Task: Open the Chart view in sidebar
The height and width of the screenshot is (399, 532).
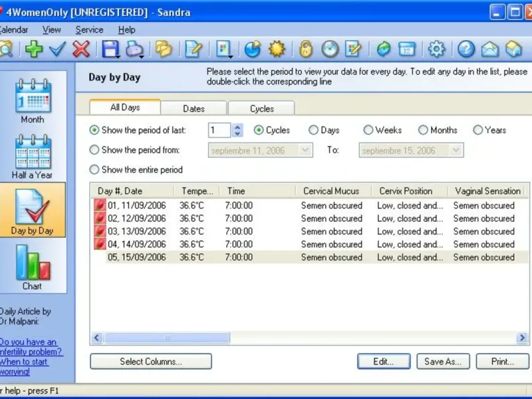Action: 33,267
